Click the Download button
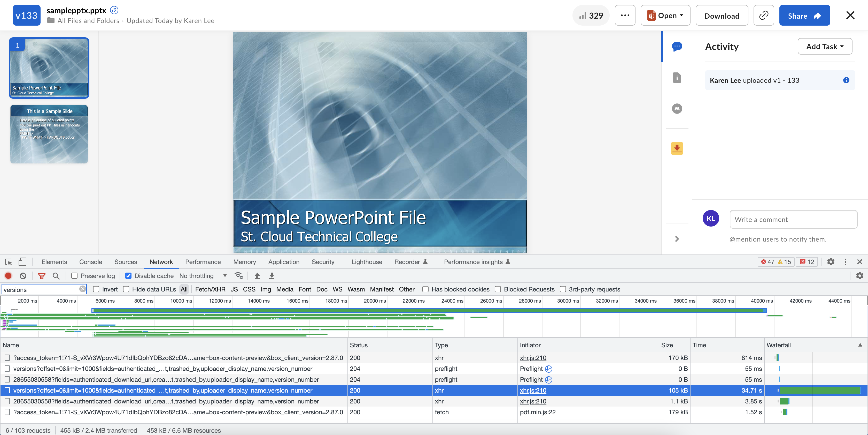868x435 pixels. point(722,15)
